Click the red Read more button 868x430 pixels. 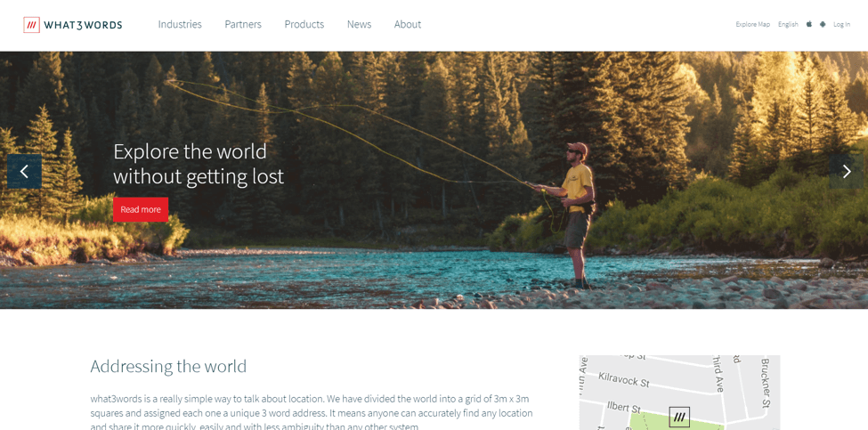click(x=141, y=210)
